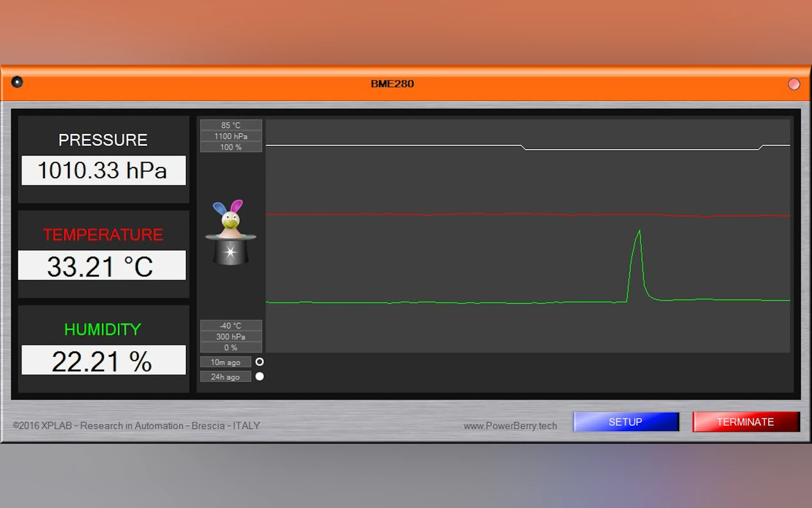Select the 10m ago radio button

coord(260,362)
